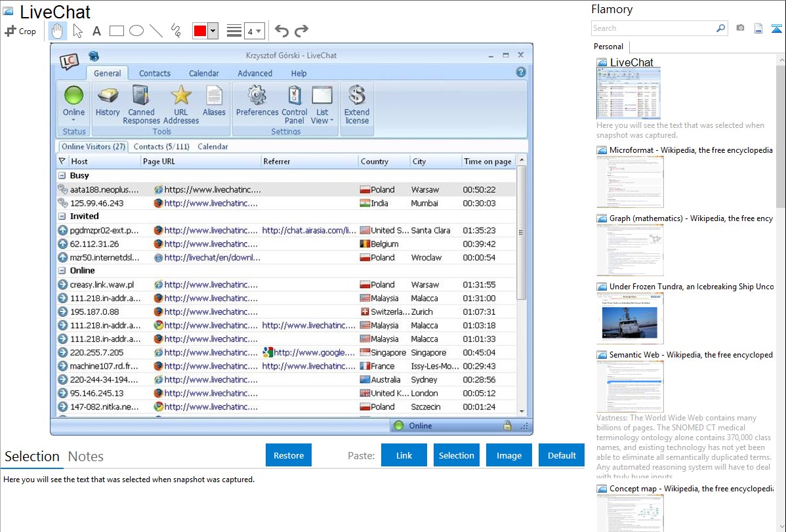
Task: Select the Personal tab in Flamory
Action: (609, 47)
